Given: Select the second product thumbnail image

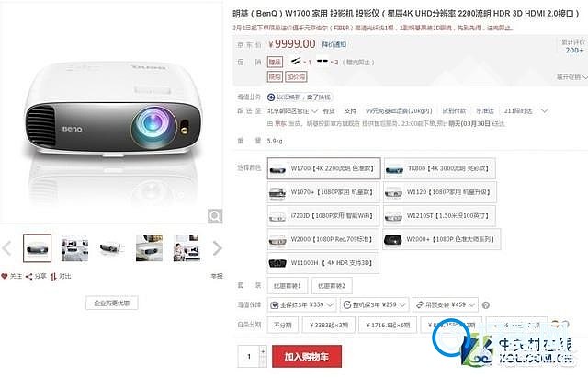Looking at the screenshot, I should pos(74,248).
